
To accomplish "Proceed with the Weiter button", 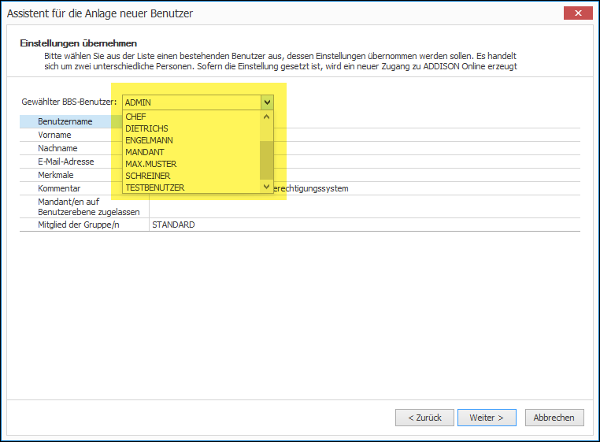I will point(487,418).
